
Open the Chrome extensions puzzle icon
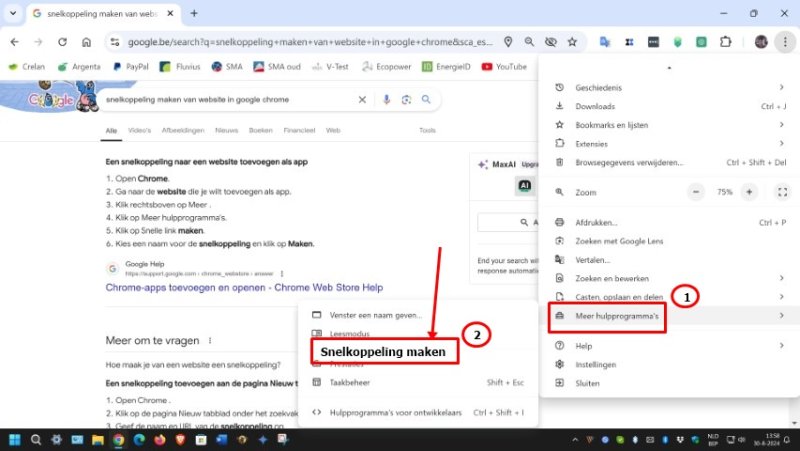(726, 42)
